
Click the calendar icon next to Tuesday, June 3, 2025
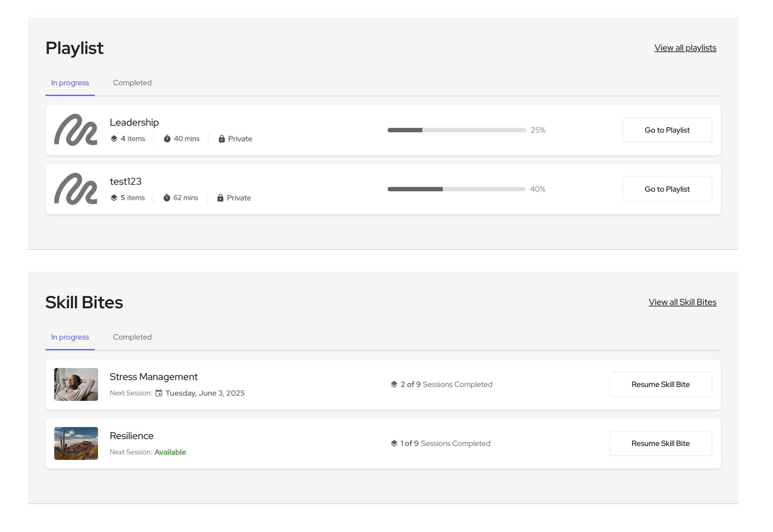(x=159, y=393)
